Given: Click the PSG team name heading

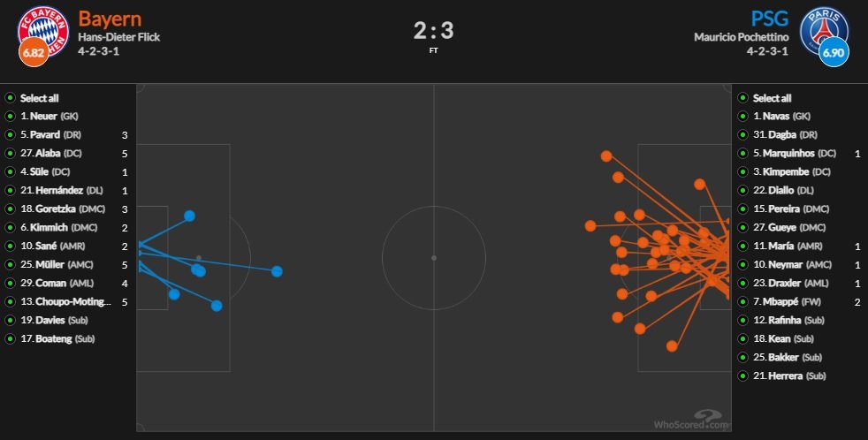Looking at the screenshot, I should pyautogui.click(x=770, y=19).
